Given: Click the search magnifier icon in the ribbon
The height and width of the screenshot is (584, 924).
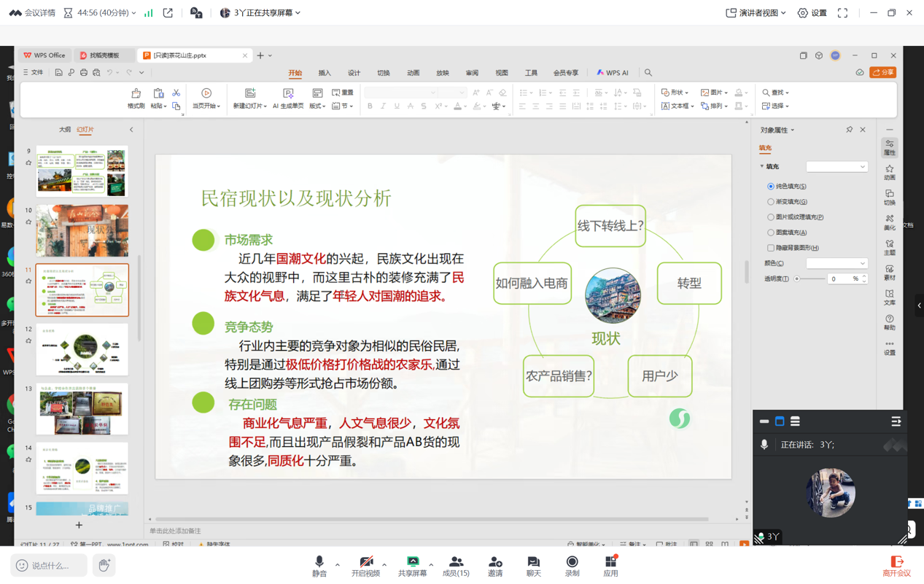Looking at the screenshot, I should 648,73.
